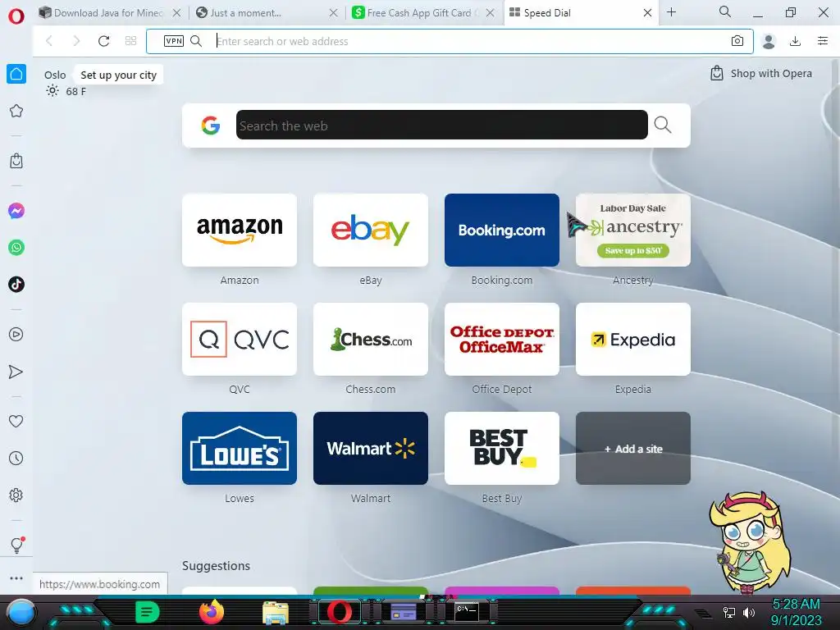Click the Add a site tile

[x=633, y=449]
